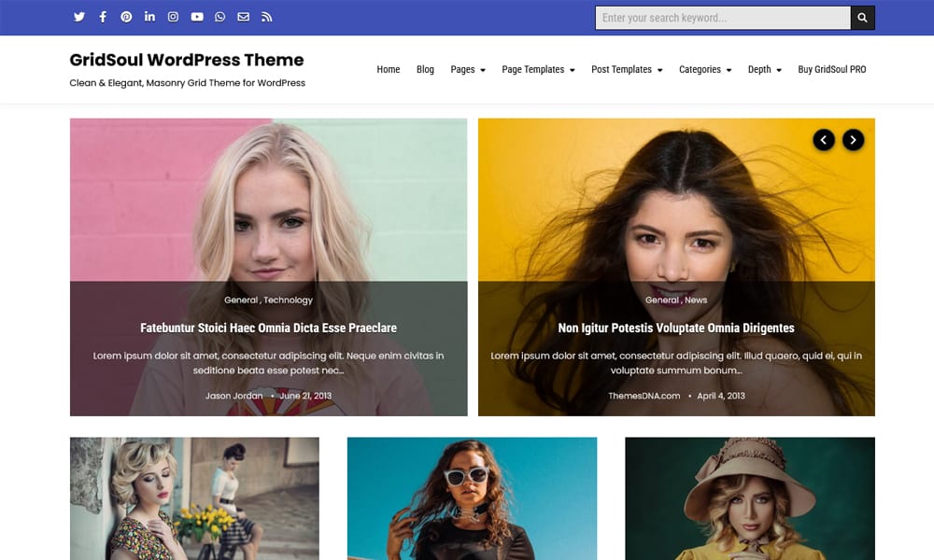Visit the Pinterest profile icon

126,17
